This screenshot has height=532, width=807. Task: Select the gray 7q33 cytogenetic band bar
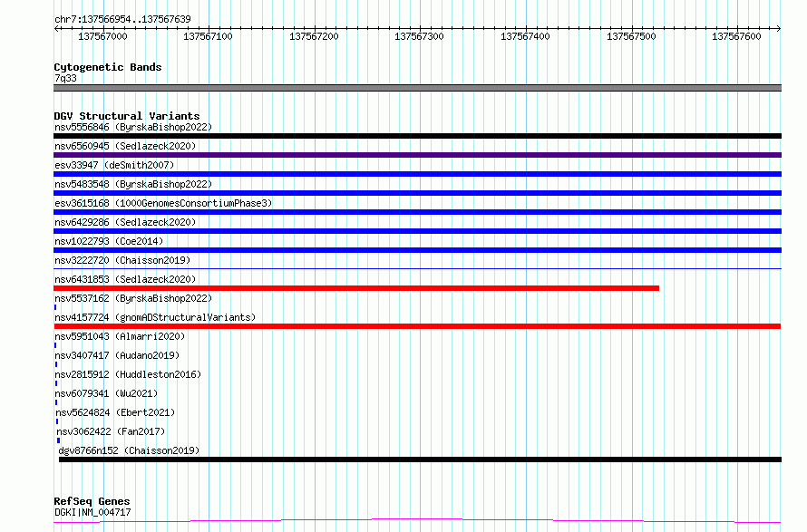[x=417, y=88]
